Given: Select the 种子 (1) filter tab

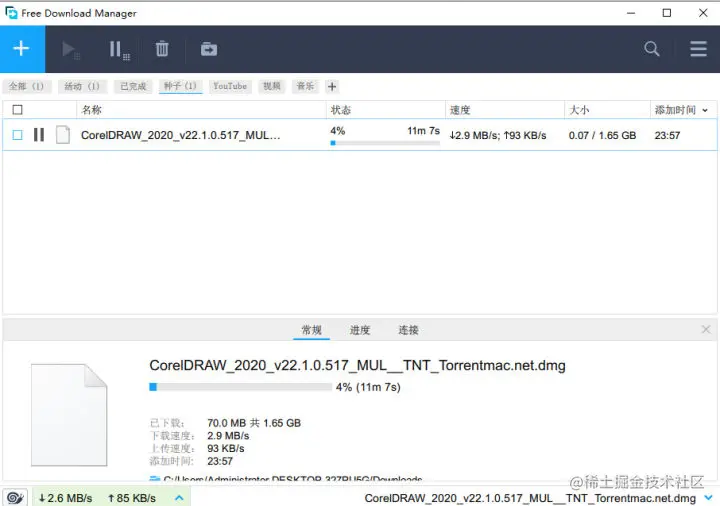Looking at the screenshot, I should click(x=180, y=86).
